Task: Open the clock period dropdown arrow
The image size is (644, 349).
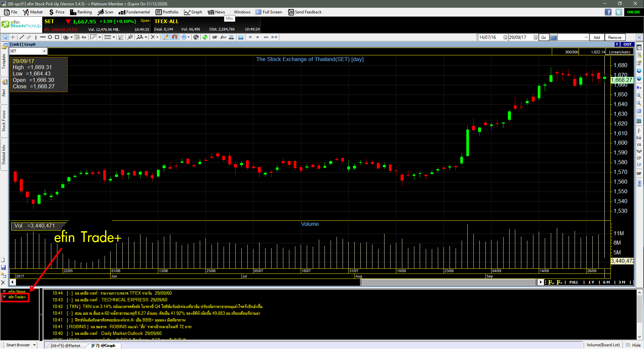Action: tap(189, 37)
